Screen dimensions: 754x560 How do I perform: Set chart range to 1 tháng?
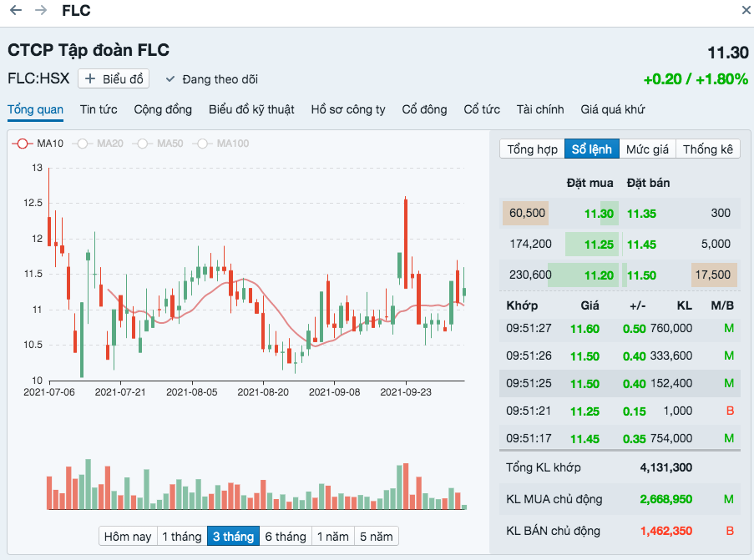point(182,536)
